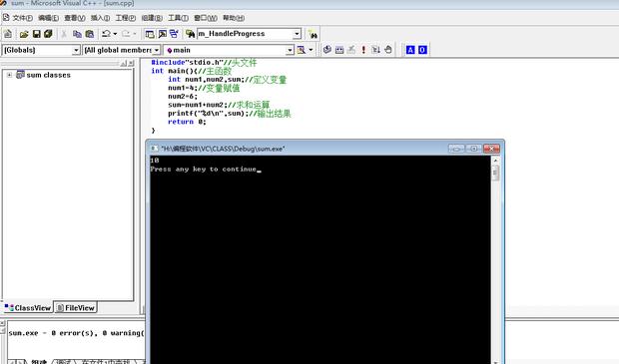Open the WizardBar actions dropdown arrow
Screen dimensions: 619x364
point(310,50)
